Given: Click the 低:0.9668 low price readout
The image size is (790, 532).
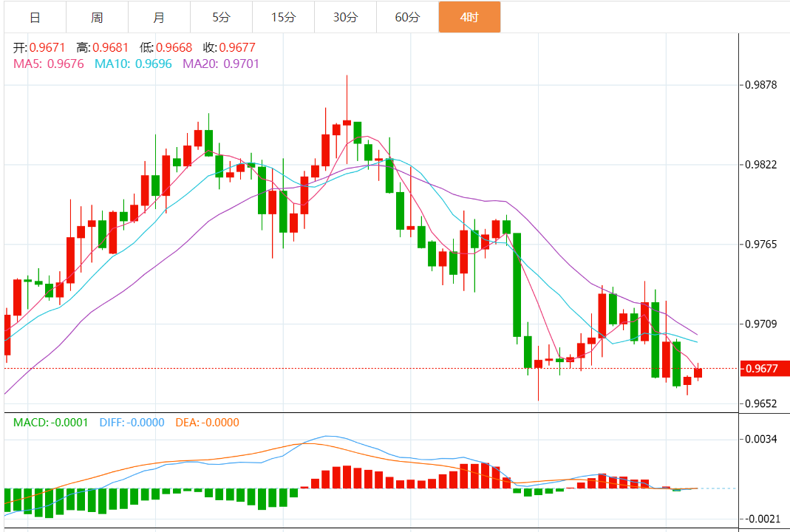Looking at the screenshot, I should coord(166,47).
